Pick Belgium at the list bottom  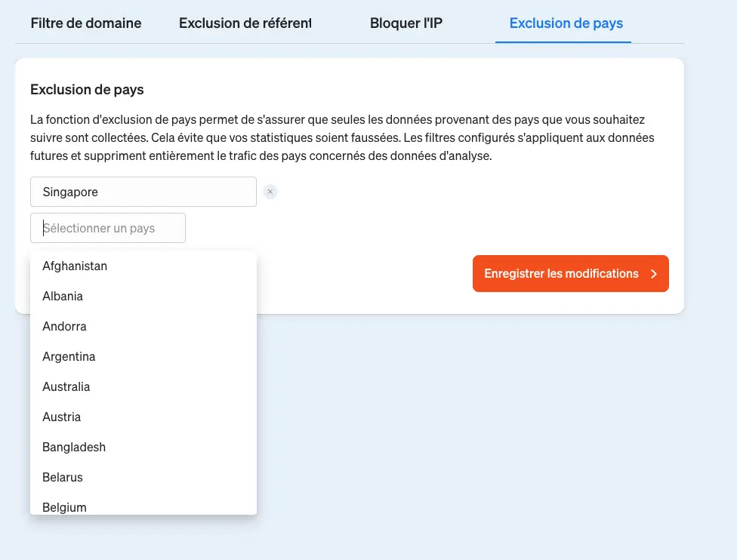143,506
